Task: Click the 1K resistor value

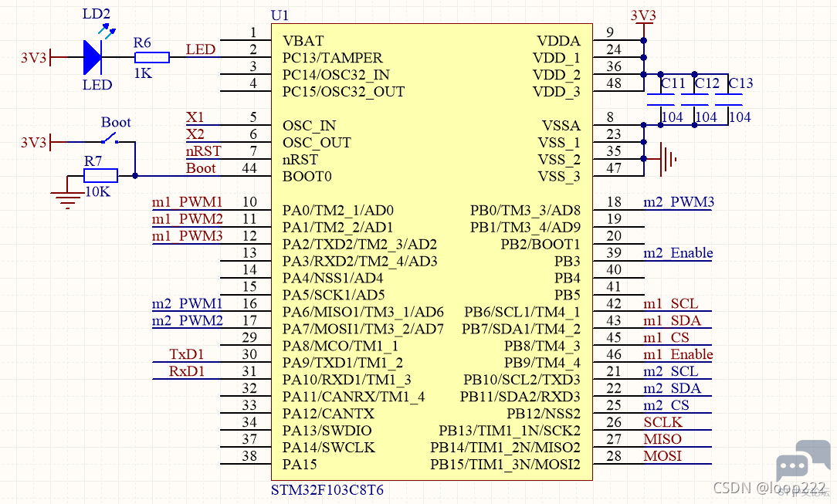Action: (x=143, y=73)
